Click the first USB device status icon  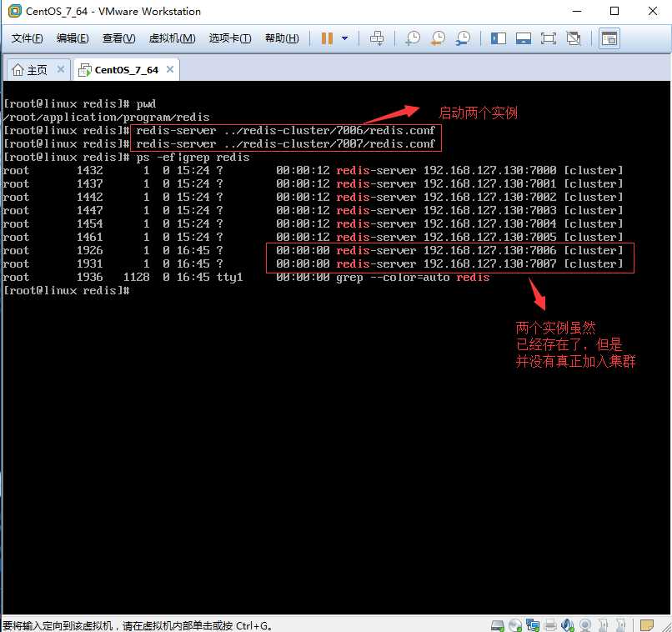[x=603, y=625]
